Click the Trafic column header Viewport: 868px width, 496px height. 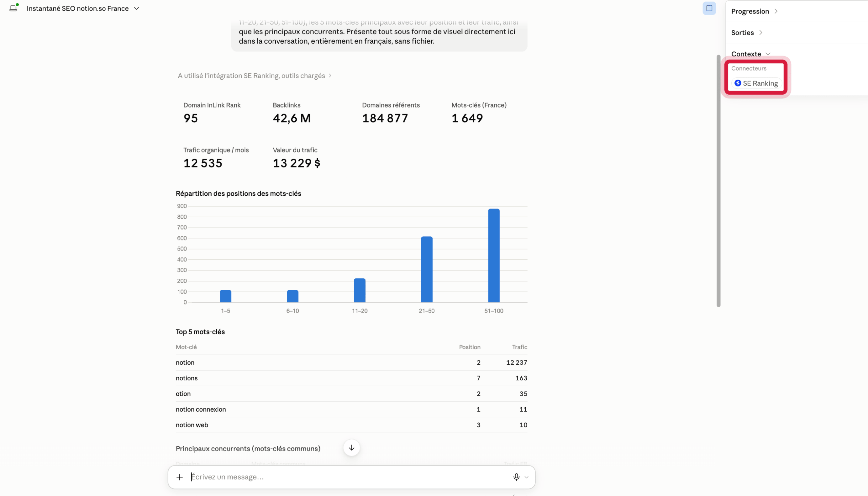click(519, 347)
